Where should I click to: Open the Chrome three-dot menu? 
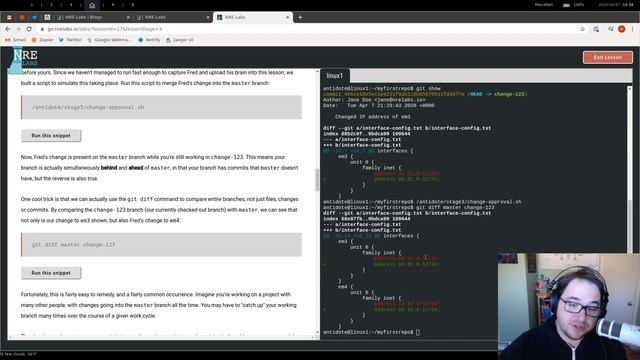(633, 29)
